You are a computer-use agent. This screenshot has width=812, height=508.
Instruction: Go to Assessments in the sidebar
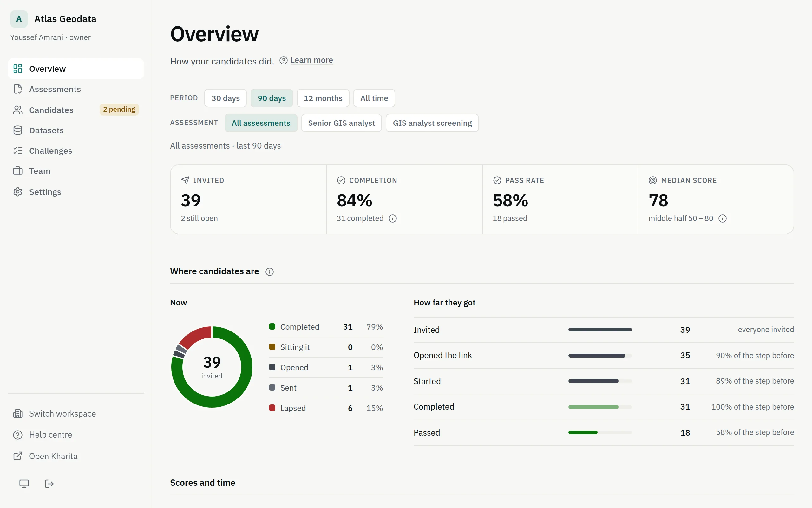(x=76, y=89)
